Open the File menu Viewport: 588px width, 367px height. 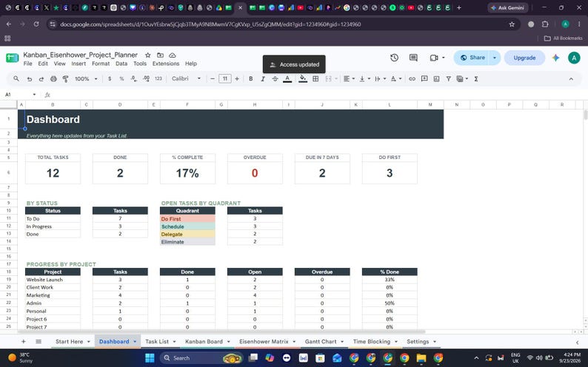click(x=27, y=64)
